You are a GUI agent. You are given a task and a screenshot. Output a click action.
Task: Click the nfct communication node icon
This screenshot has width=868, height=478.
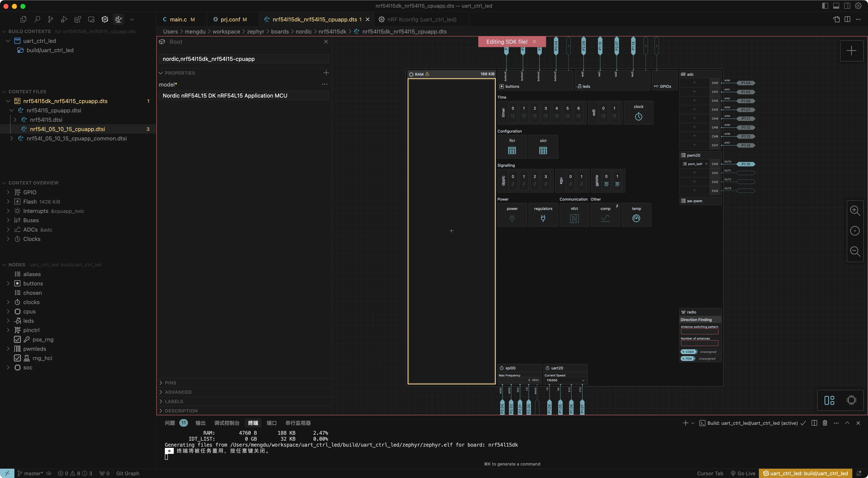pos(574,218)
